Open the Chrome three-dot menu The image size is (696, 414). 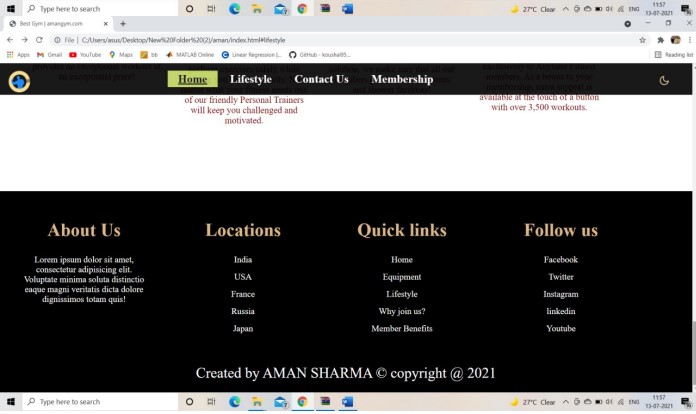(690, 40)
